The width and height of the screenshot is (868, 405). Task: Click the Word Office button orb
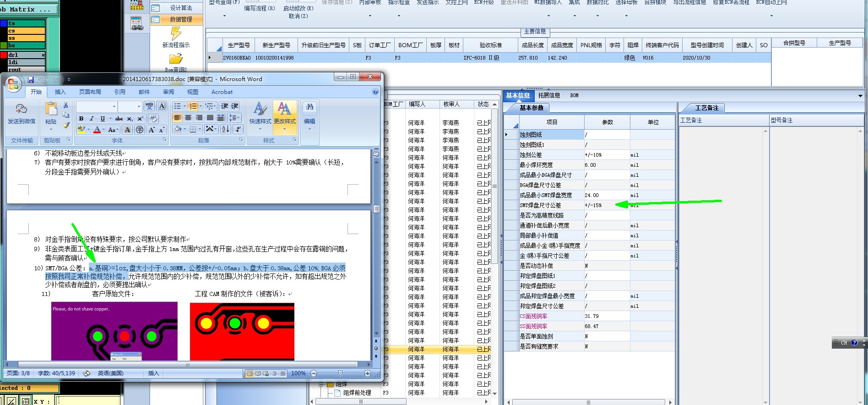[13, 83]
